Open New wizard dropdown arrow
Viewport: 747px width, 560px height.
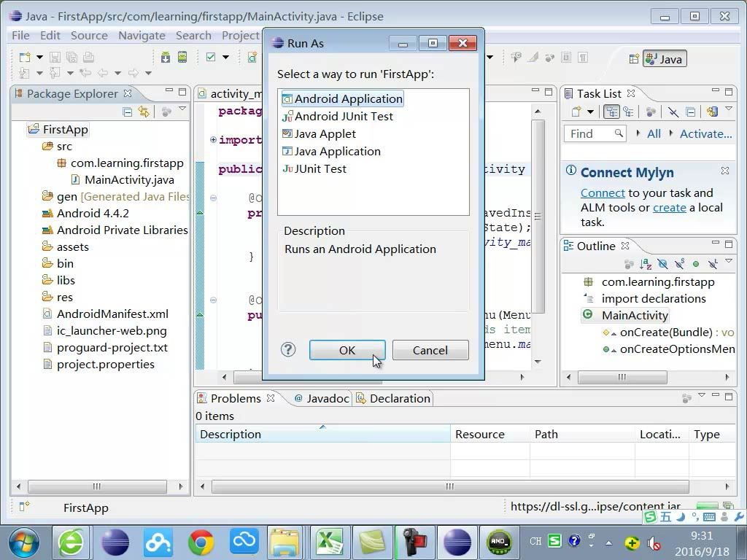tap(39, 58)
